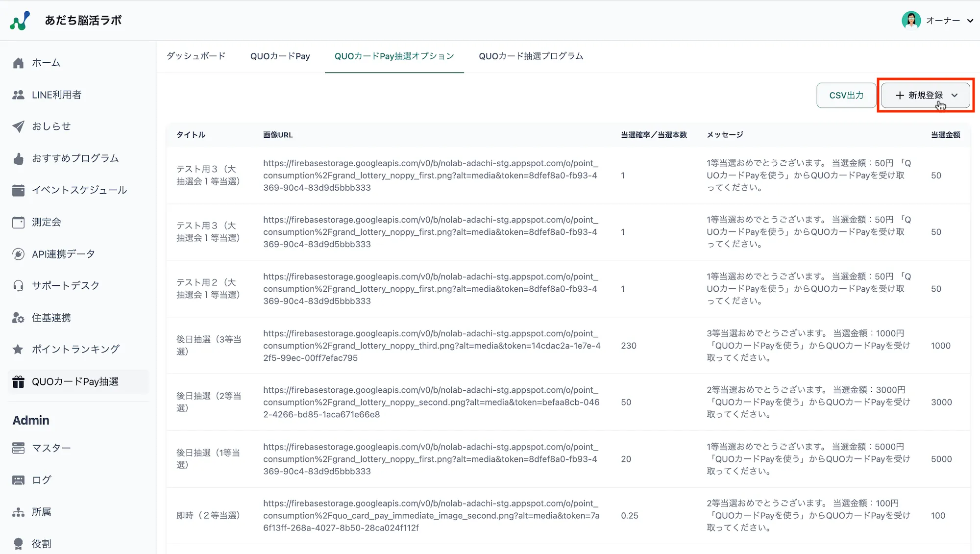Click the QUOカードPay抽選 gift icon
Viewport: 980px width, 554px height.
point(19,381)
